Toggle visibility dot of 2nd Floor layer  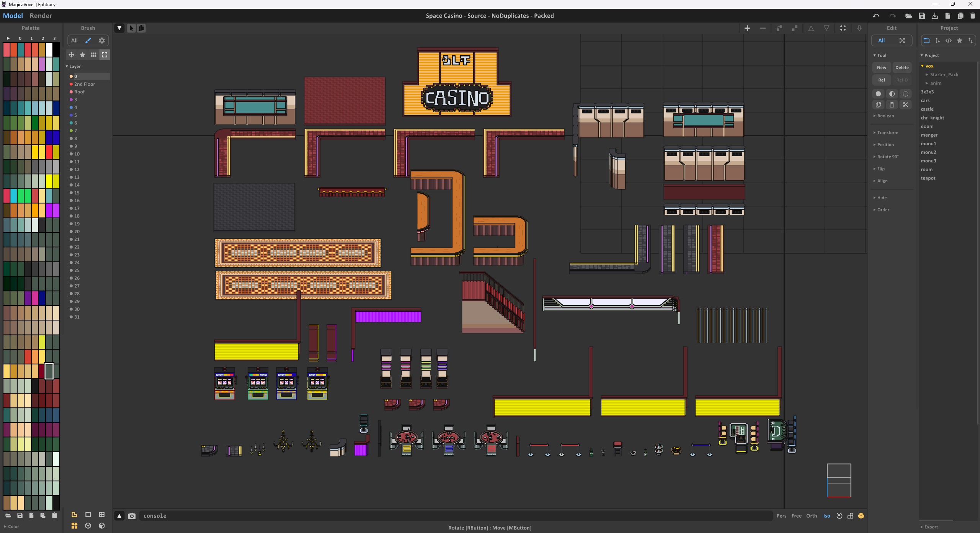click(x=71, y=84)
